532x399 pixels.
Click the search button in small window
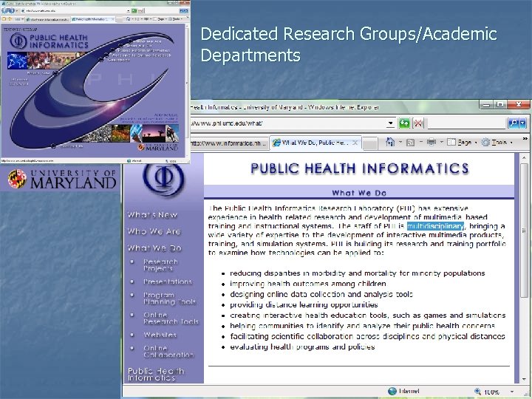click(x=183, y=11)
